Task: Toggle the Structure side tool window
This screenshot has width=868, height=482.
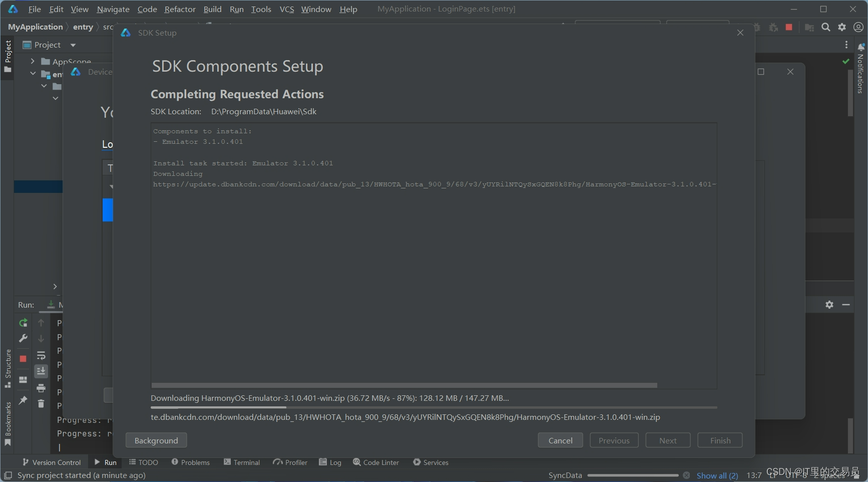Action: tap(8, 369)
